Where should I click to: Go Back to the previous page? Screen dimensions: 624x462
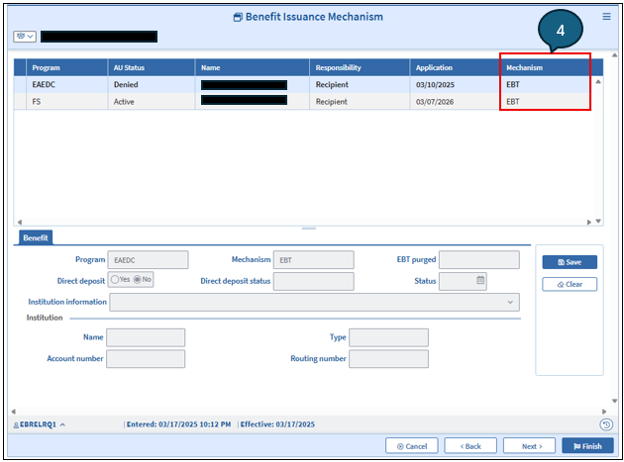pyautogui.click(x=470, y=446)
